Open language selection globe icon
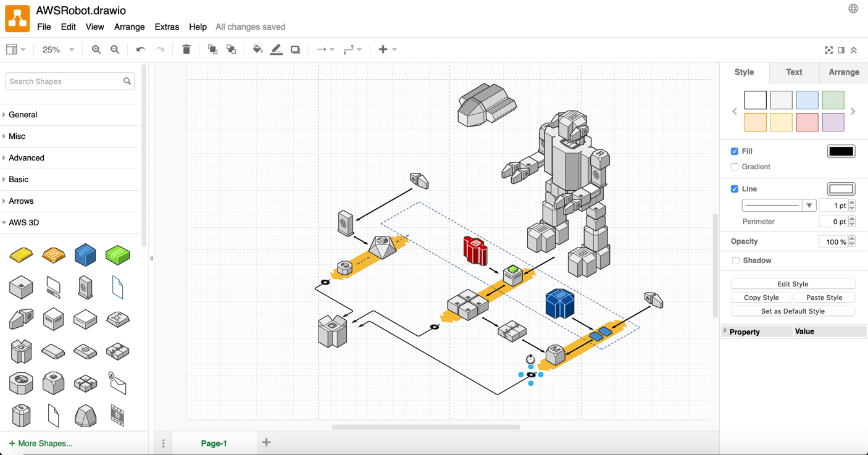 click(x=853, y=9)
